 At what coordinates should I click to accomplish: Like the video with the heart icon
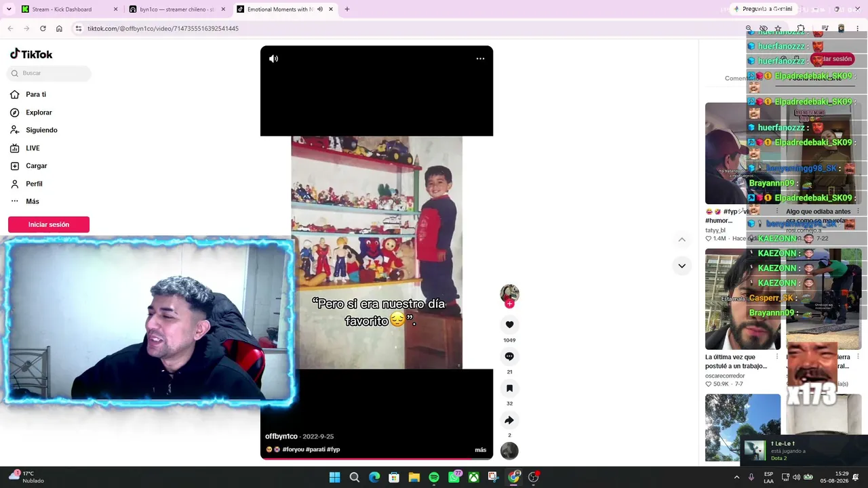509,325
